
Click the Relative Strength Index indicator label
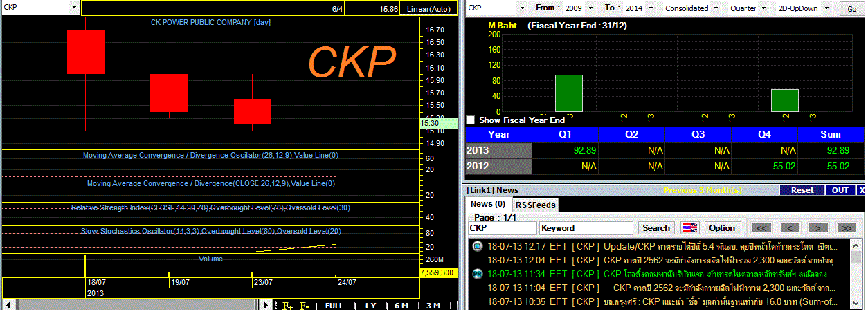tap(210, 207)
